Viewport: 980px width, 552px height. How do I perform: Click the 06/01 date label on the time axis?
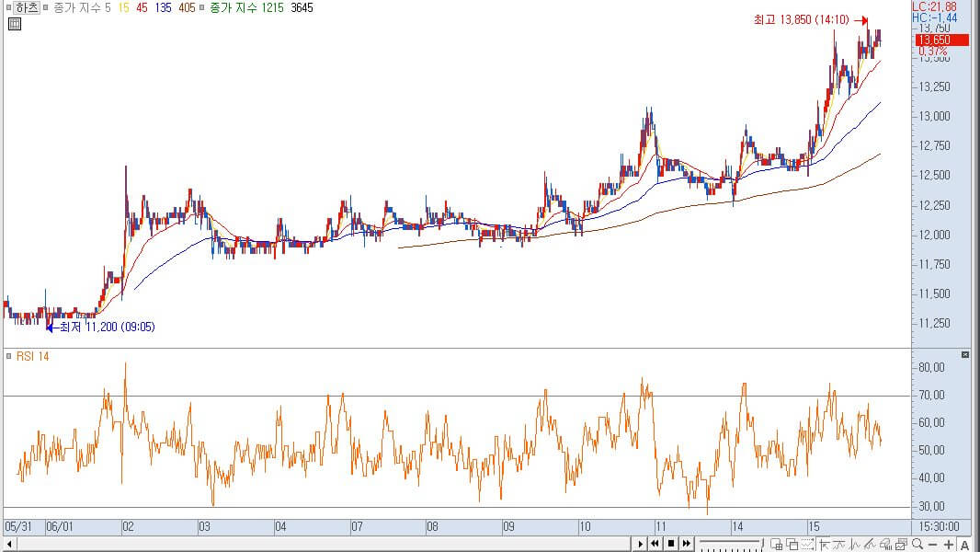(x=60, y=527)
